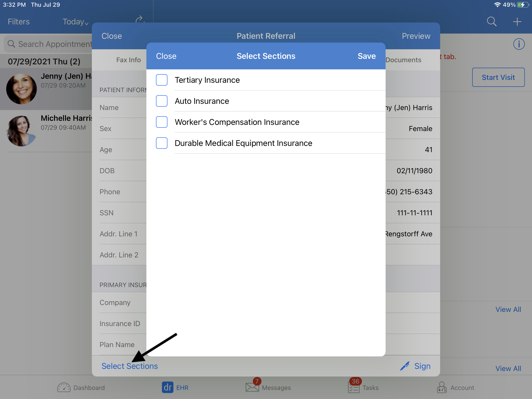The height and width of the screenshot is (399, 532).
Task: Tap the search magnifier icon top right
Action: [492, 22]
